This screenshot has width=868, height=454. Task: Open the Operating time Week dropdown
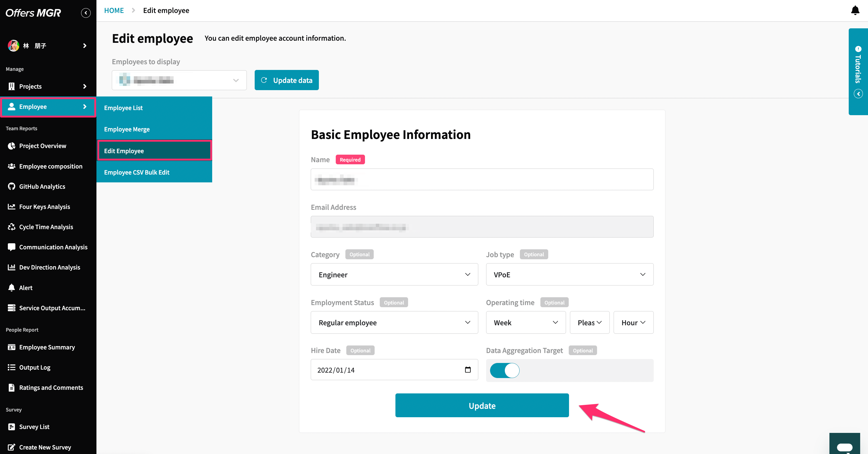pyautogui.click(x=526, y=323)
